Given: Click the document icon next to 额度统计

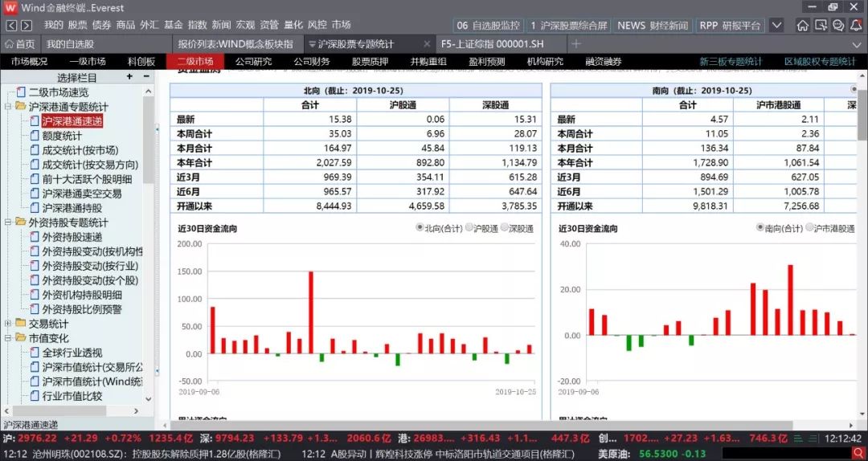Looking at the screenshot, I should pos(35,136).
